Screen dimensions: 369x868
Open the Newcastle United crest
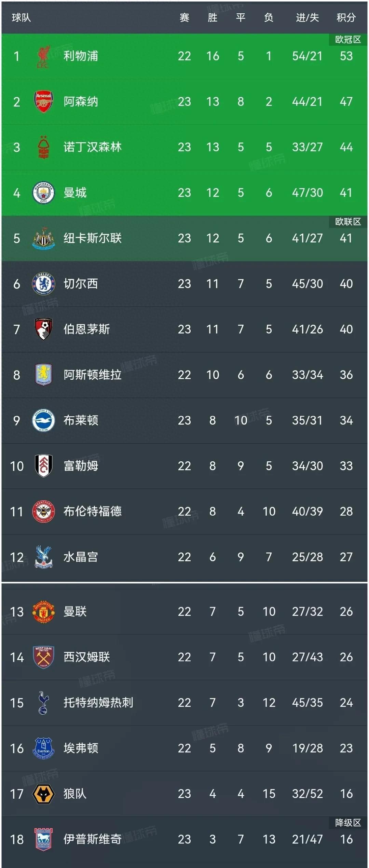click(43, 238)
